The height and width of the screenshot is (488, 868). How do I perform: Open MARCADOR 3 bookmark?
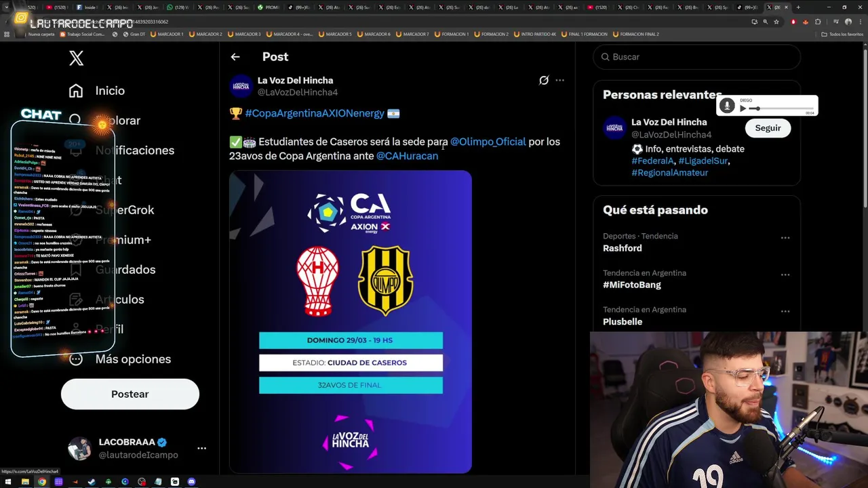pos(244,34)
